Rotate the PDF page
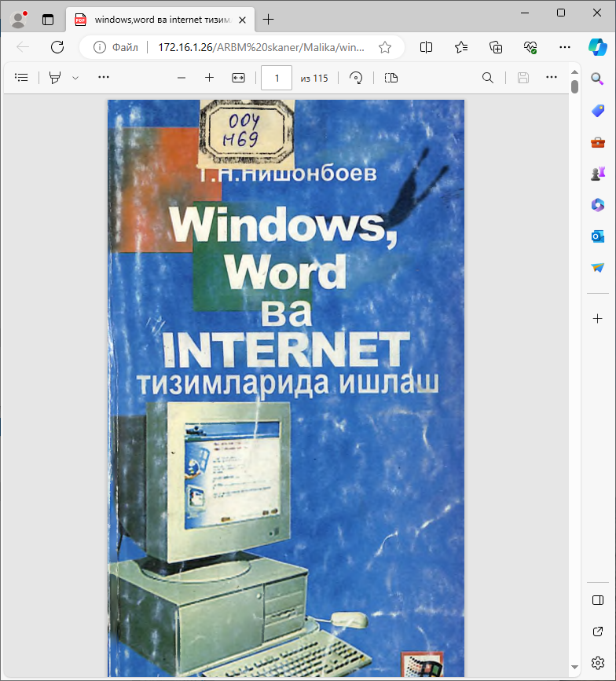The image size is (616, 681). point(356,78)
